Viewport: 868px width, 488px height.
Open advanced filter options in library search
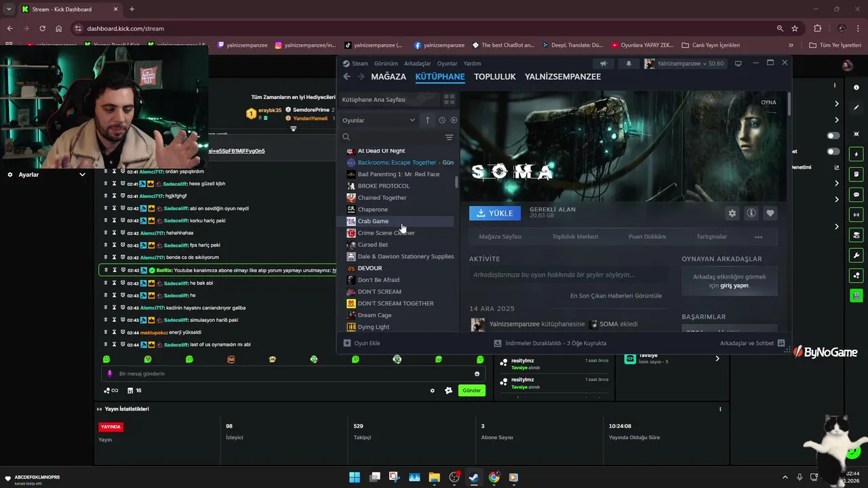(449, 137)
